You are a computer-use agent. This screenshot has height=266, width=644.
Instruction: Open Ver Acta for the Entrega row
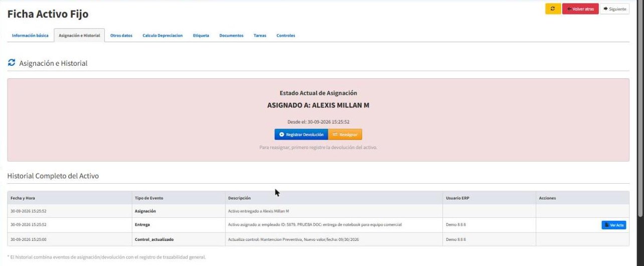coord(614,225)
